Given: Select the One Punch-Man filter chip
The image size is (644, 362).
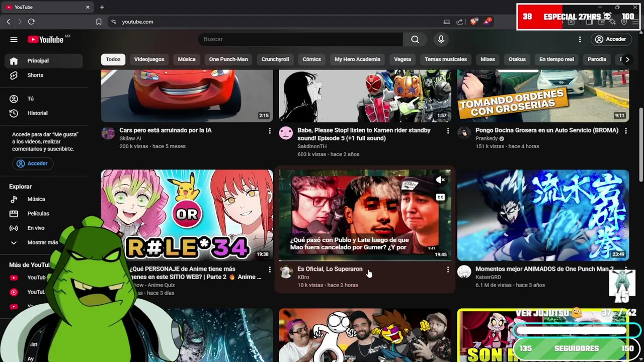Looking at the screenshot, I should click(x=228, y=59).
